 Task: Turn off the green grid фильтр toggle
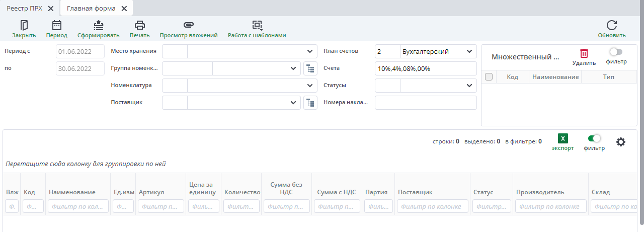[594, 138]
